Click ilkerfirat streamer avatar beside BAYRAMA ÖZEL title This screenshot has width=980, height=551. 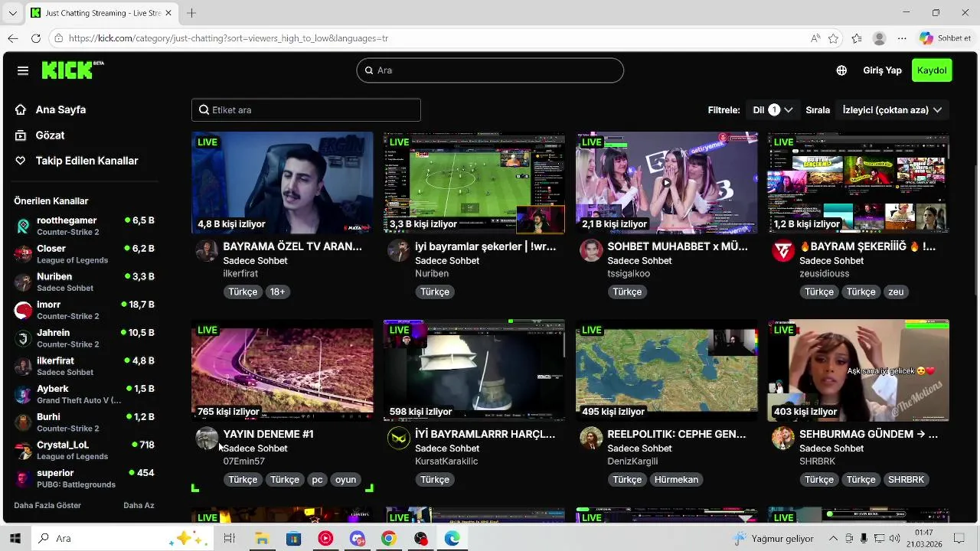point(207,250)
